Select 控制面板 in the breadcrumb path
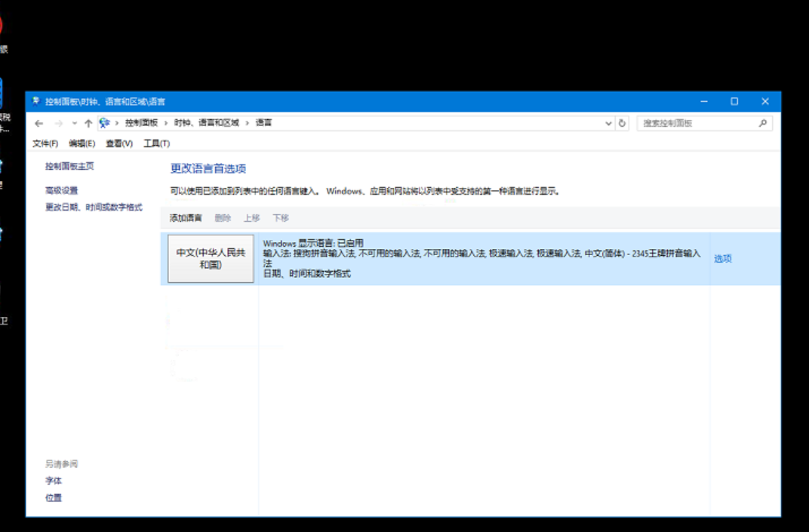809x532 pixels. [141, 123]
